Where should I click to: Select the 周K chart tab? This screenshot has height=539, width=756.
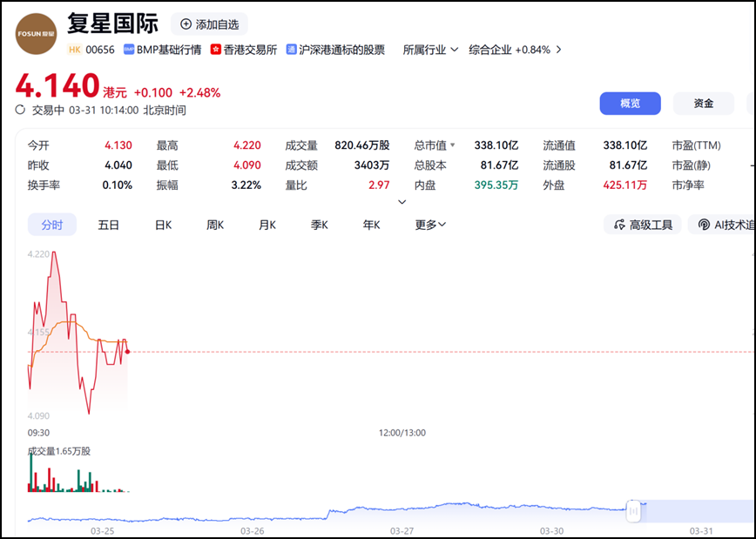pos(215,225)
